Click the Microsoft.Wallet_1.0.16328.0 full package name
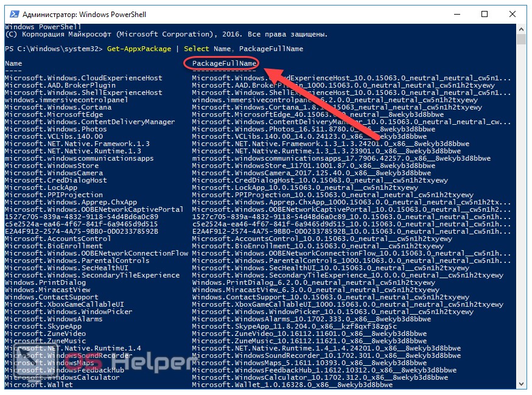Viewport: 532px width, 395px height. pyautogui.click(x=292, y=385)
